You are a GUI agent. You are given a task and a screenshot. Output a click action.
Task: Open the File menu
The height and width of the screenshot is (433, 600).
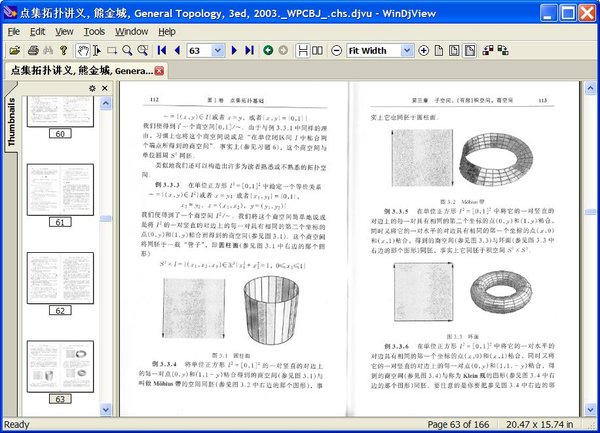pyautogui.click(x=14, y=31)
